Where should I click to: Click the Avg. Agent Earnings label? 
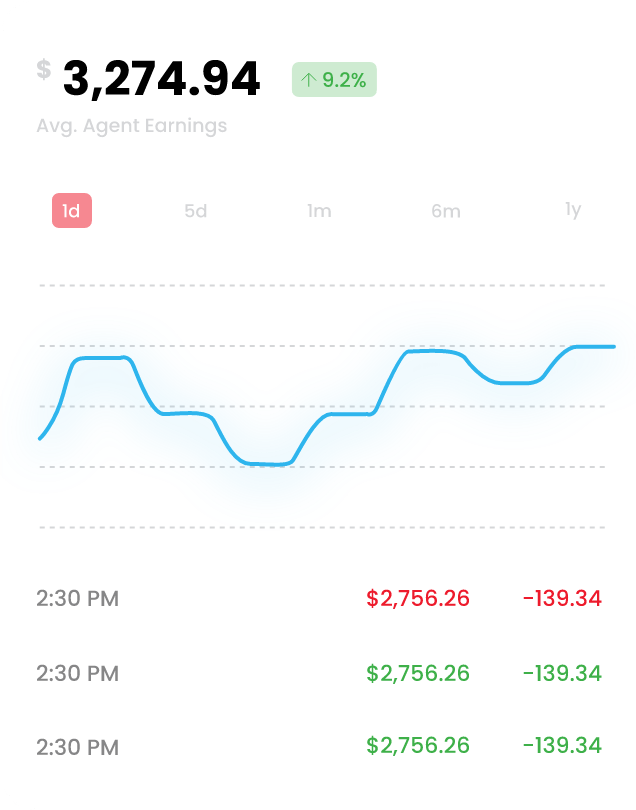click(x=131, y=126)
